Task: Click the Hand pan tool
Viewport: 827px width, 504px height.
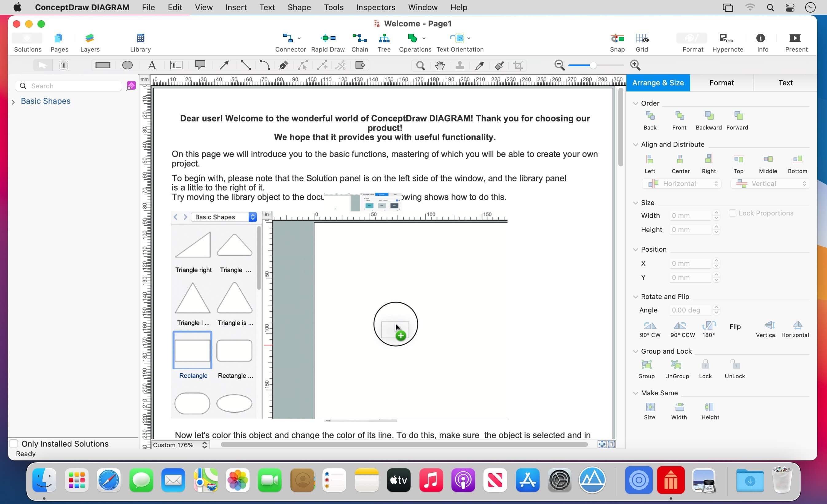Action: pyautogui.click(x=440, y=65)
